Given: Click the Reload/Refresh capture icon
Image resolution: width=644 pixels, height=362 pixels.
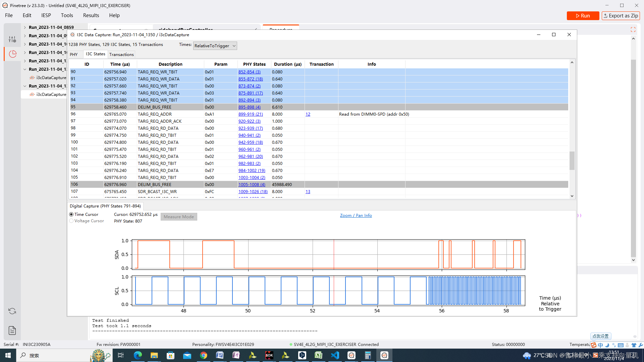Looking at the screenshot, I should (12, 311).
